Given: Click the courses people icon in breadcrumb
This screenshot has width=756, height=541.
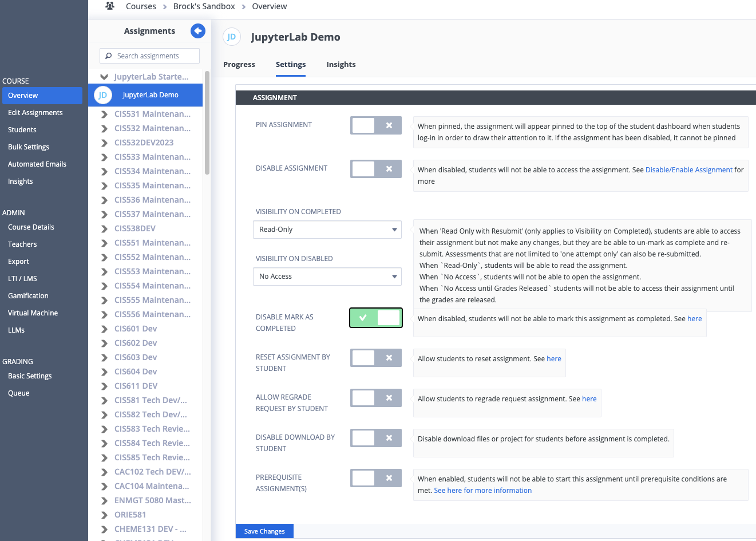Looking at the screenshot, I should click(110, 6).
